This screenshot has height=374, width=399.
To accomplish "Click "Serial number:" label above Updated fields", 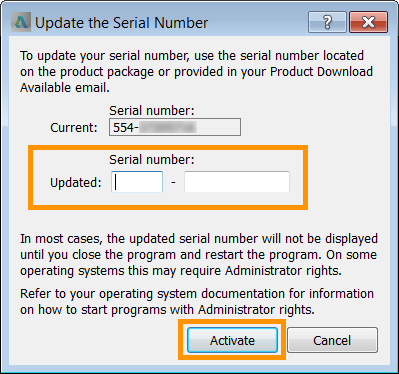I will (152, 160).
